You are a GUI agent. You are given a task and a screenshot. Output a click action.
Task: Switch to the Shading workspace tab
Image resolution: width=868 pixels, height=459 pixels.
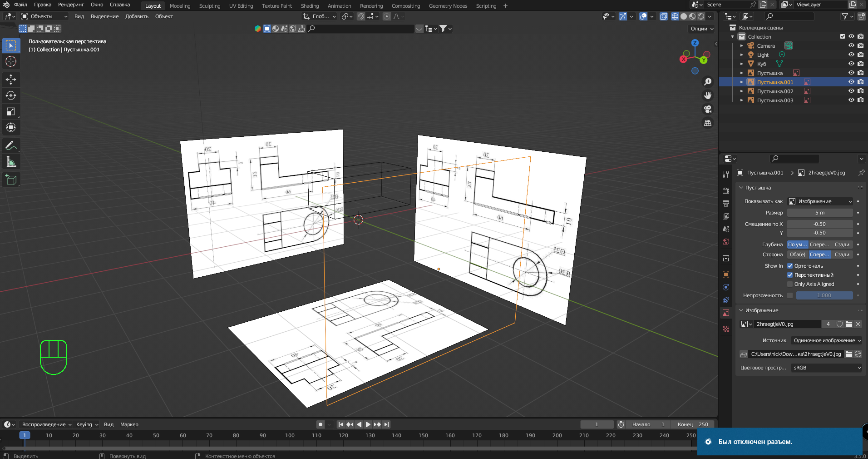(x=310, y=6)
